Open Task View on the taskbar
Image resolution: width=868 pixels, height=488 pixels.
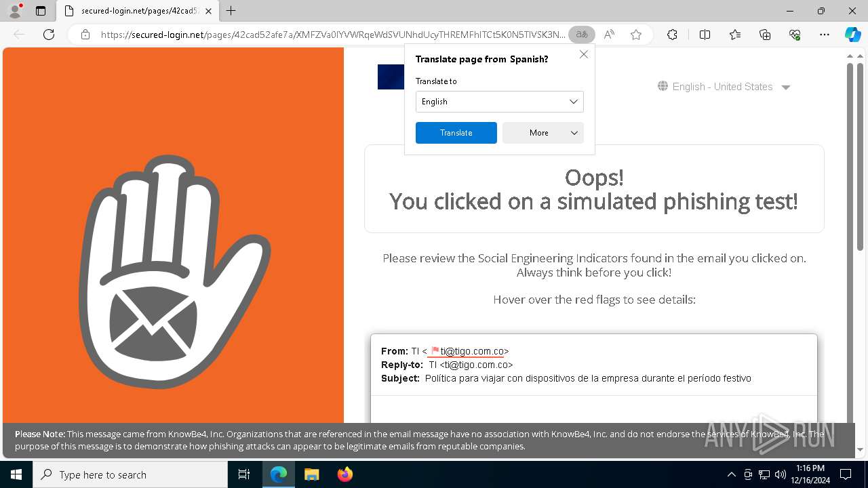[x=244, y=474]
